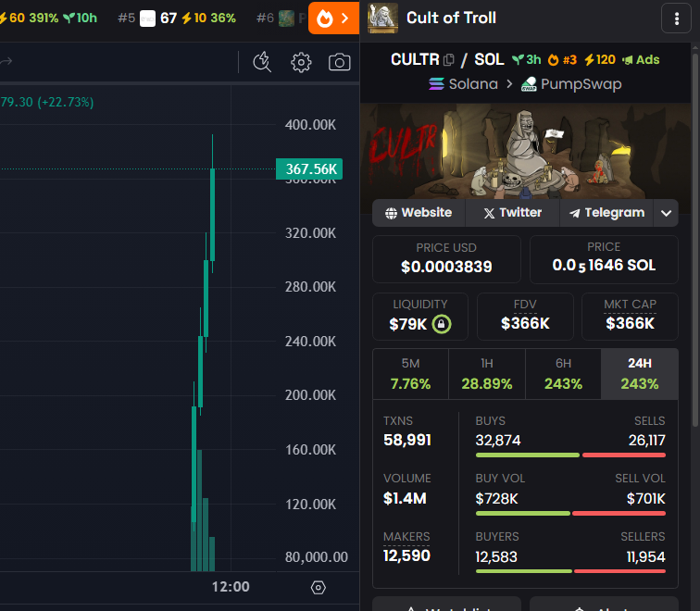Open chart settings gear
This screenshot has height=611, width=700.
[x=301, y=62]
